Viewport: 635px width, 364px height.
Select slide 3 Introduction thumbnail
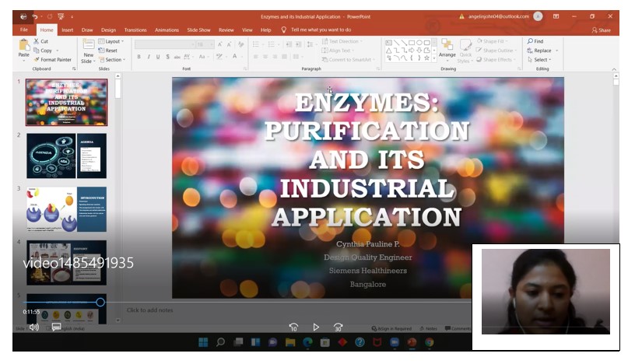pos(66,209)
